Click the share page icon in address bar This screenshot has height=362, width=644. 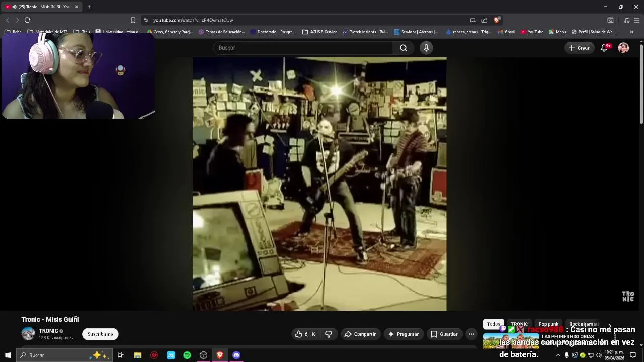(484, 20)
